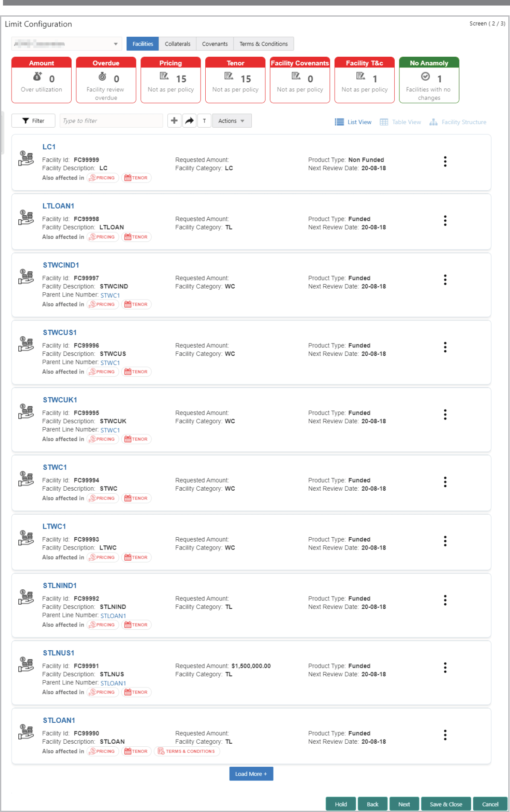
Task: Click the share arrow icon in toolbar
Action: click(189, 121)
